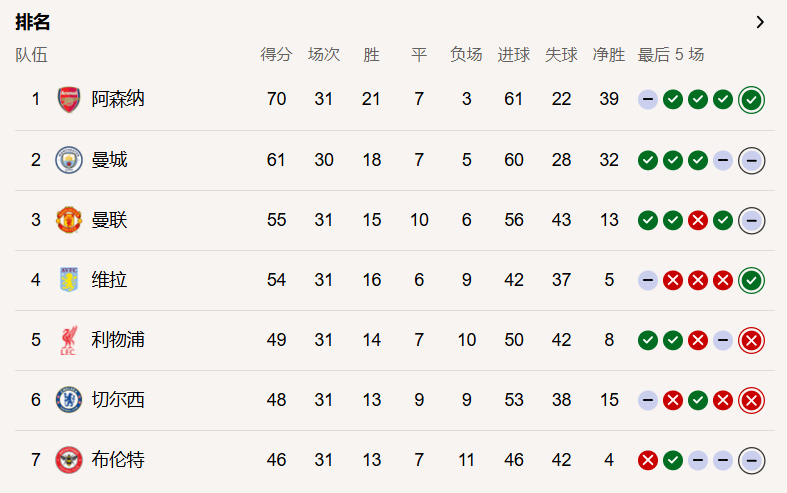Open the 阿森纳 team name link
787x493 pixels.
[x=118, y=100]
